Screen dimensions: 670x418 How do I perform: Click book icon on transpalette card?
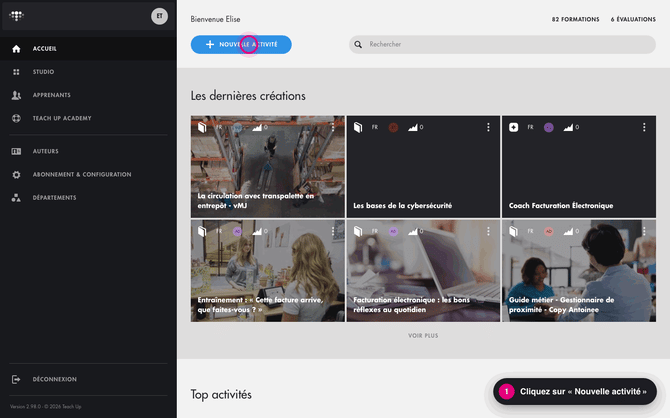[202, 127]
